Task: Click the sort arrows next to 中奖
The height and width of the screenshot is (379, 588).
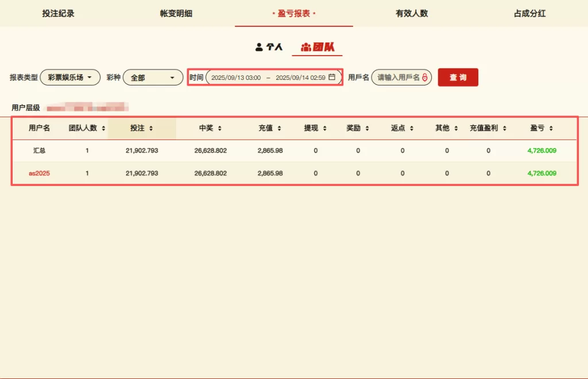Action: point(219,129)
